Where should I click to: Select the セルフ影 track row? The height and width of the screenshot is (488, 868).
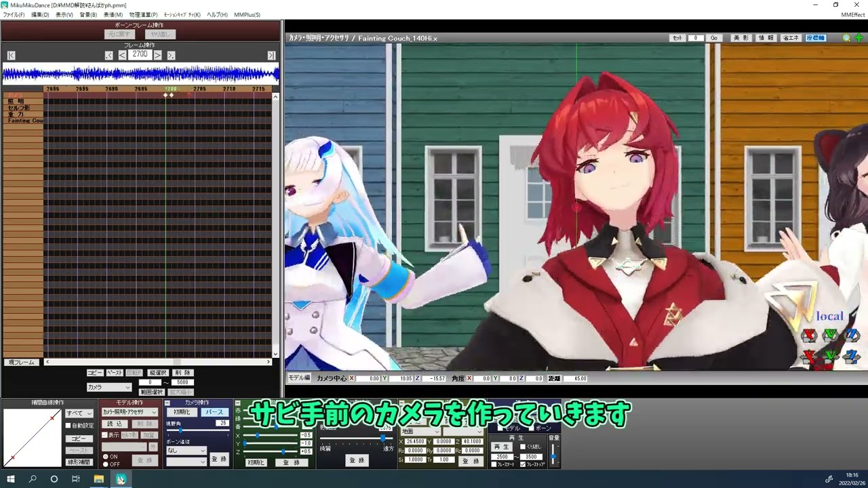tap(23, 108)
